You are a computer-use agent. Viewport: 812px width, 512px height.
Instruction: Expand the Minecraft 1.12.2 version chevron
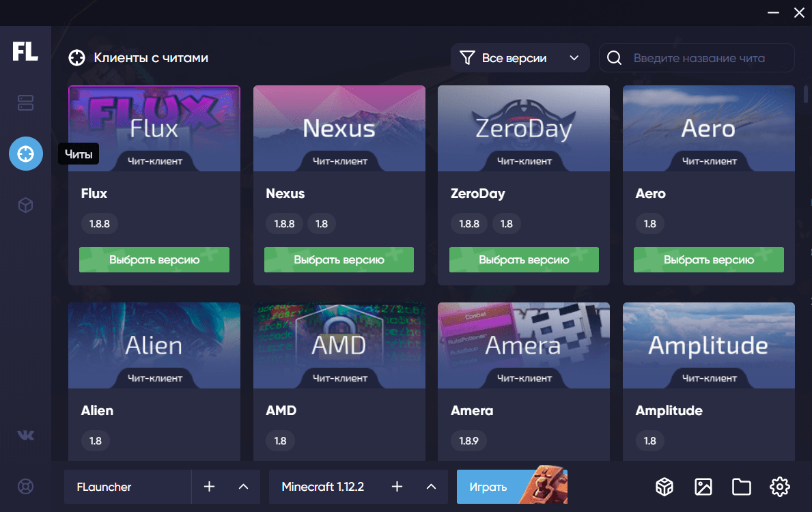(431, 487)
